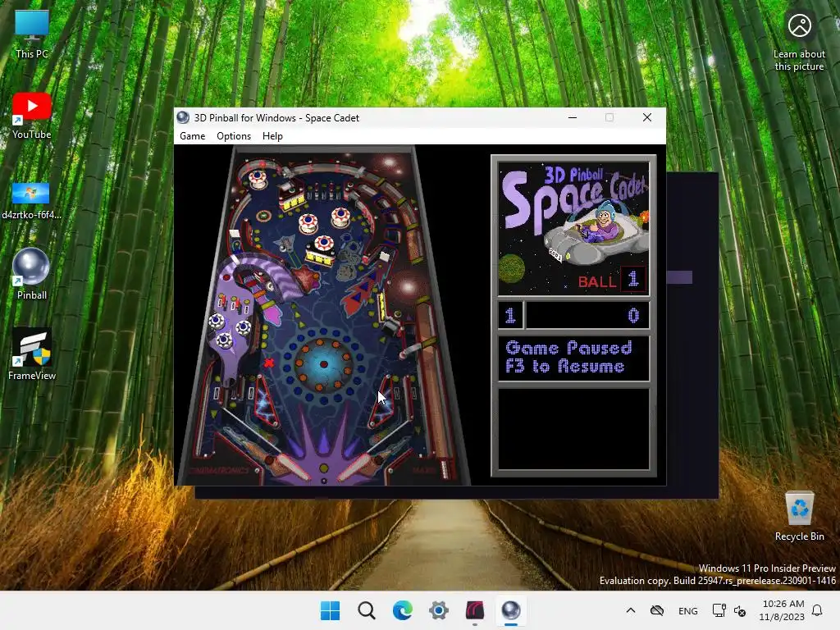Open network and volume quick settings
Viewport: 840px width, 630px height.
click(x=729, y=610)
